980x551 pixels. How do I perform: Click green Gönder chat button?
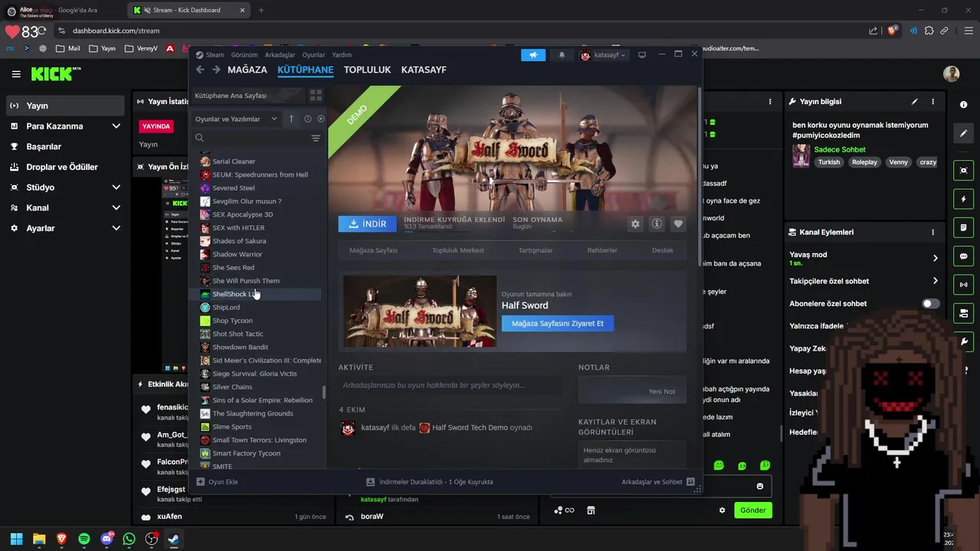point(753,510)
